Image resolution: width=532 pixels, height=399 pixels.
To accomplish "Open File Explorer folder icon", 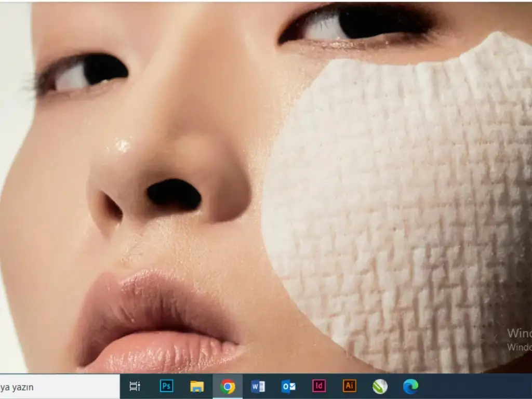I will (197, 387).
